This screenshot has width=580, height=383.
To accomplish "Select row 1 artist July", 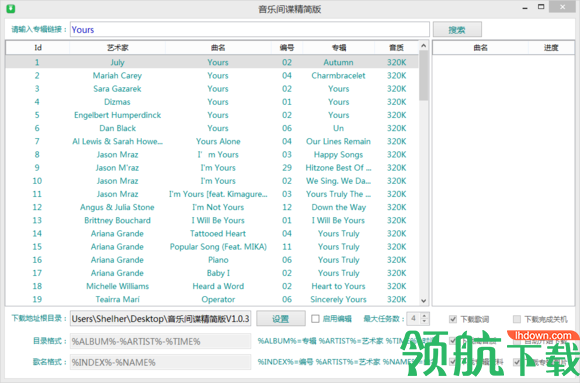I will pyautogui.click(x=117, y=62).
